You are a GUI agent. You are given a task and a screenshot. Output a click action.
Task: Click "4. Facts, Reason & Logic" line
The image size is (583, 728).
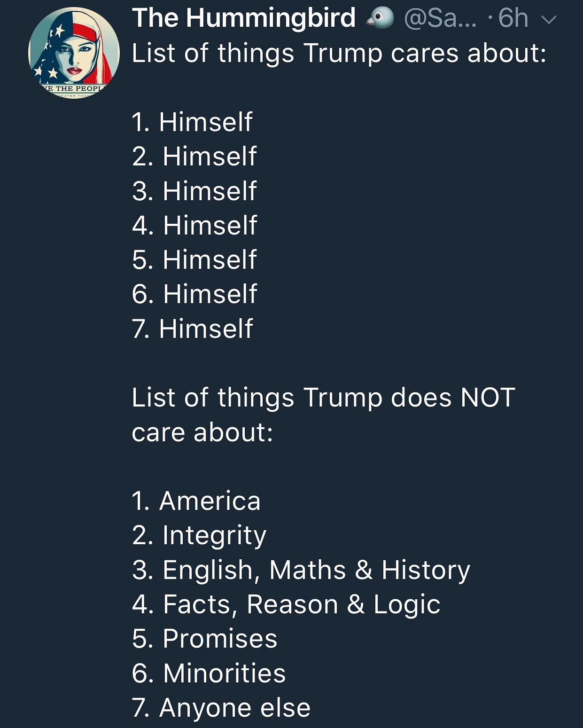286,604
